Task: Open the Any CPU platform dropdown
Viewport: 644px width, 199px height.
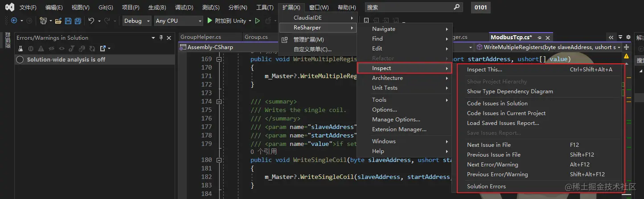Action: [x=178, y=21]
